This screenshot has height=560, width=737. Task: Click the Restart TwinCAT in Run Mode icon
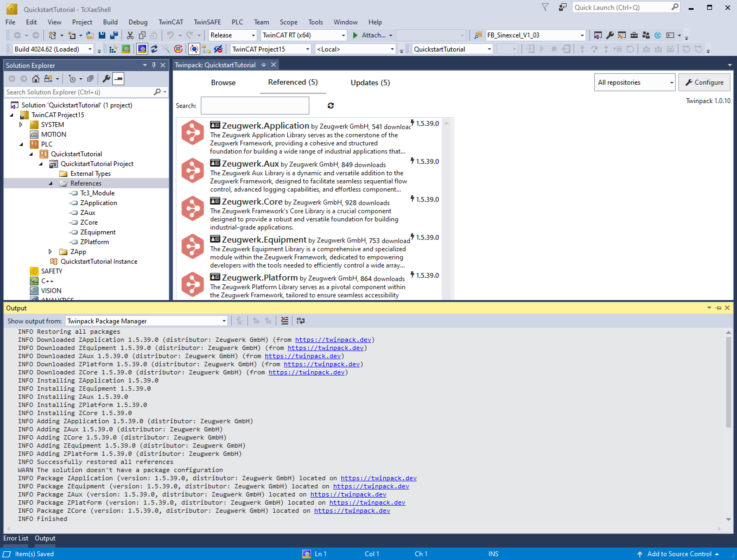(126, 49)
